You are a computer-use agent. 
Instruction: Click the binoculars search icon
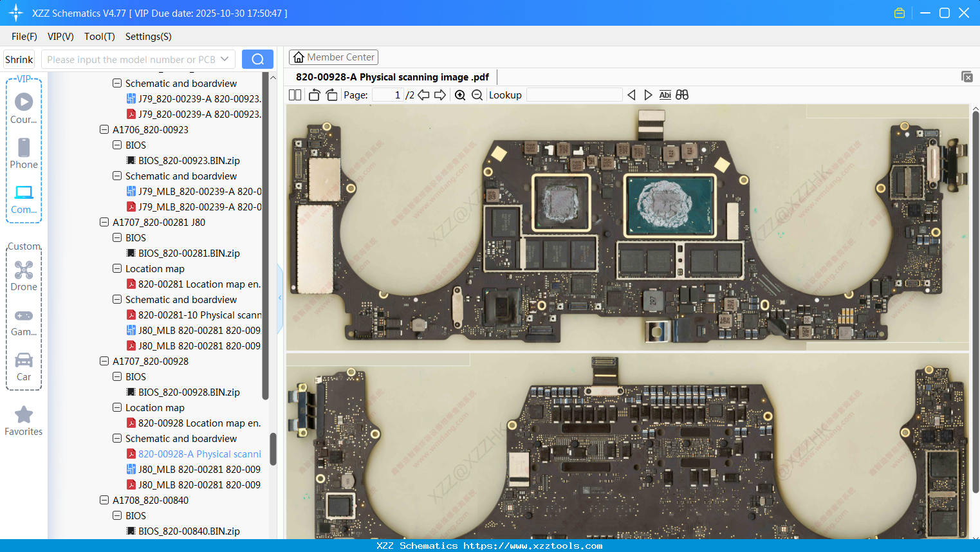point(682,95)
